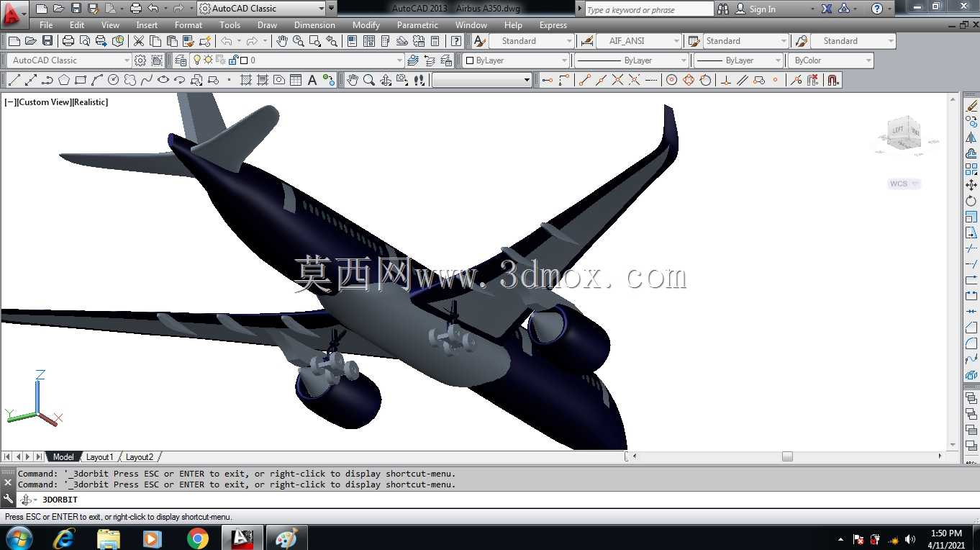Click Sign In link
The width and height of the screenshot is (980, 550).
click(763, 9)
